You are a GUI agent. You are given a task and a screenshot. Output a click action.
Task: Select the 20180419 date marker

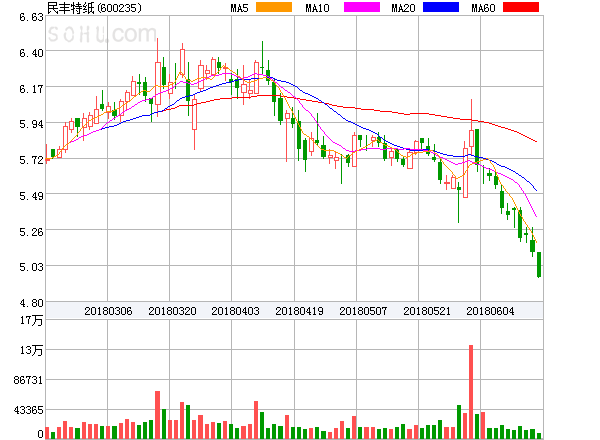click(299, 311)
